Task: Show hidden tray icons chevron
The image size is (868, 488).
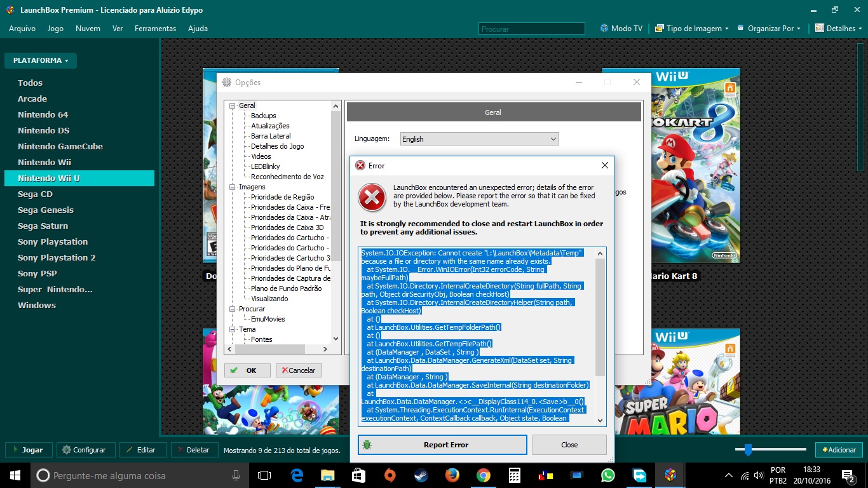Action: [x=729, y=475]
